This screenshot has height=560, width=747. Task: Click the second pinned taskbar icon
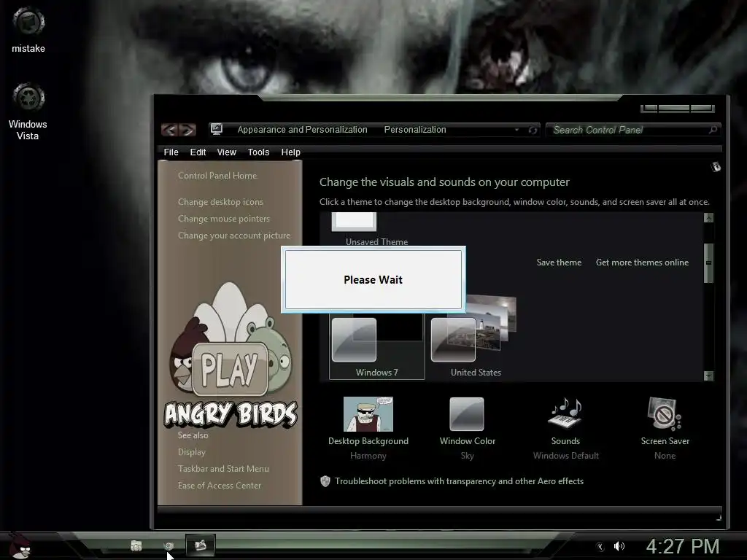[x=169, y=545]
